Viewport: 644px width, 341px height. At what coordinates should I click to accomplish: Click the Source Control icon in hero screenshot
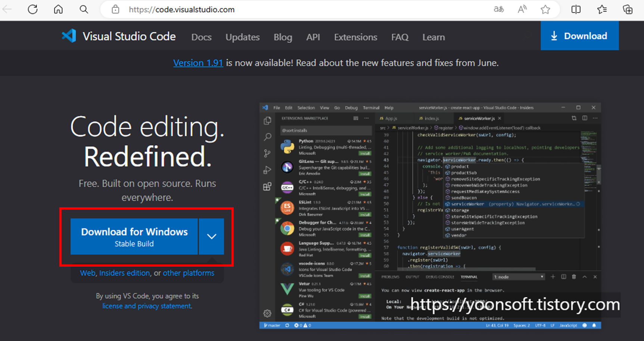(x=267, y=154)
